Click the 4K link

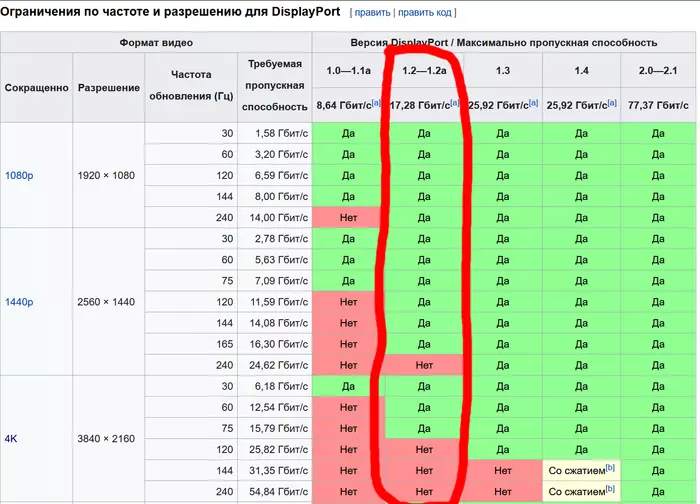coord(11,439)
